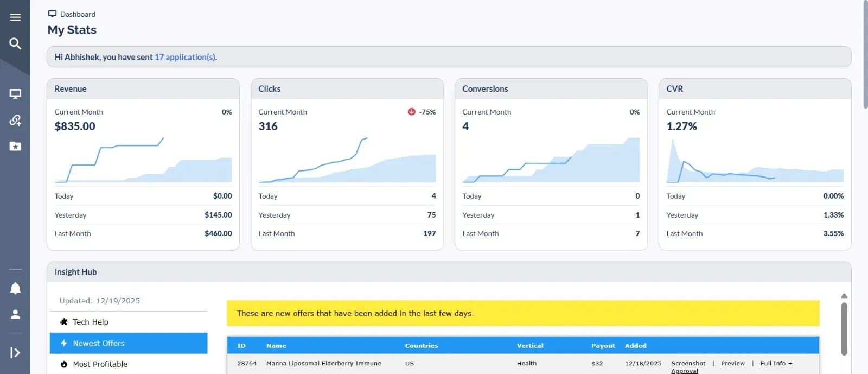Select Tech Help in Insight Hub

click(x=91, y=322)
